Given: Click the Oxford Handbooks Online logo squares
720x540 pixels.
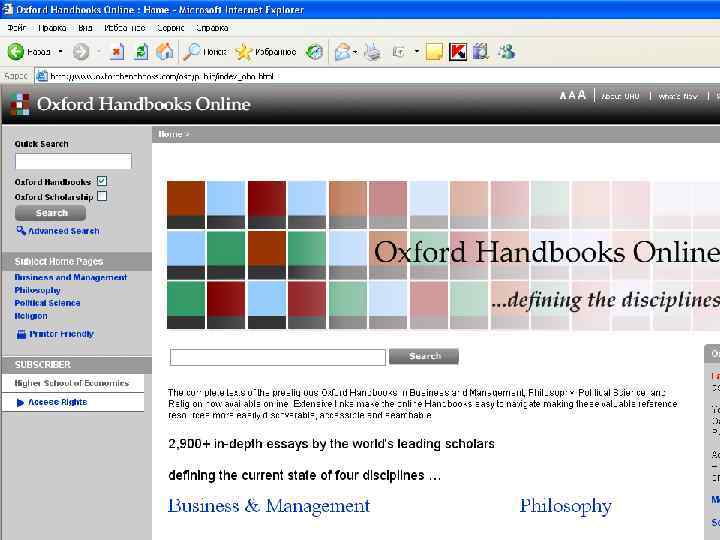Looking at the screenshot, I should 19,104.
